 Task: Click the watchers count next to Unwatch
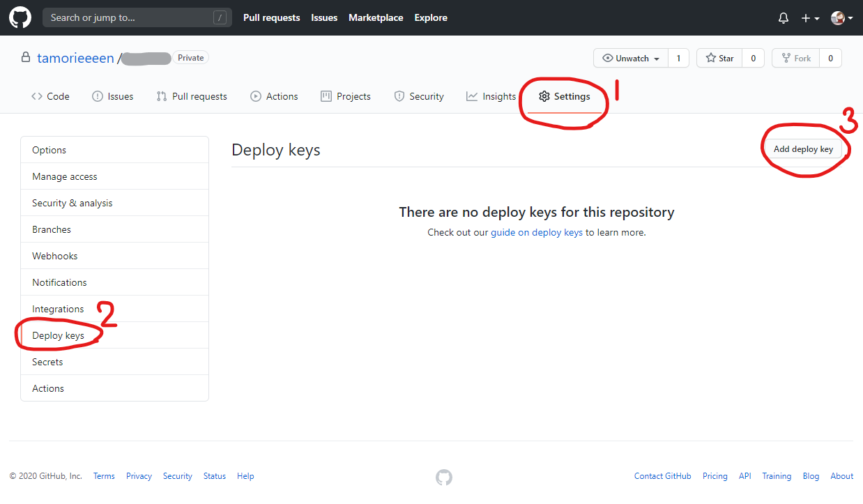678,59
